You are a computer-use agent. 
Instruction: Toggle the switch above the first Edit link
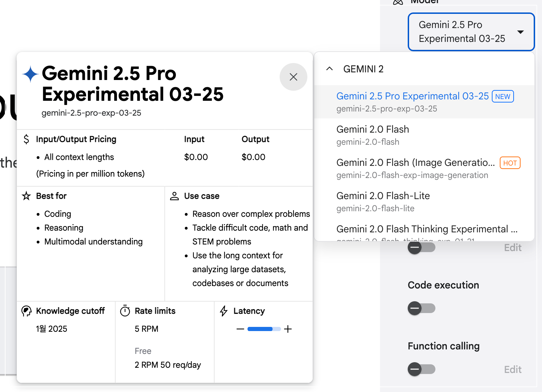(x=421, y=247)
